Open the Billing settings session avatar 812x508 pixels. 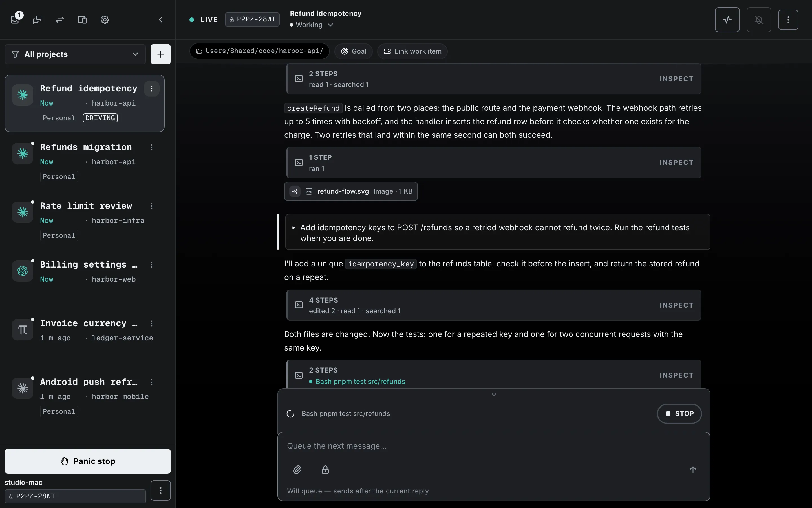(x=23, y=271)
